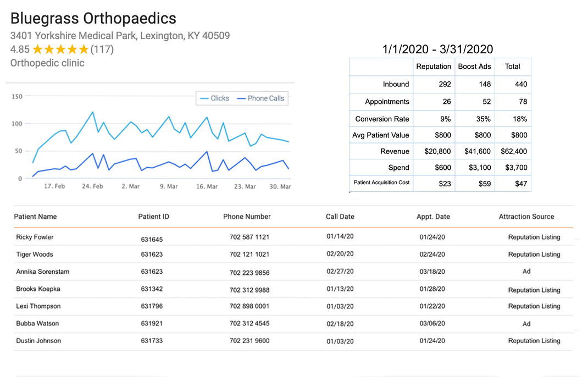Select the Lexi Thompson patient row
588x387 pixels.
point(293,306)
